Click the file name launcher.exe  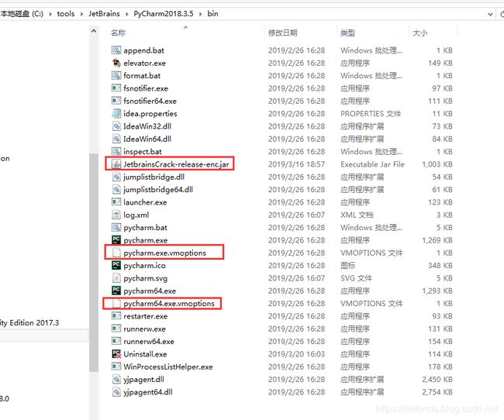(145, 202)
